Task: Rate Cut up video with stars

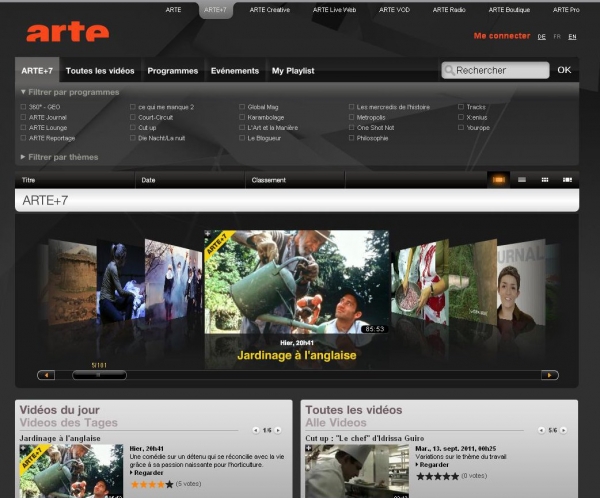Action: click(437, 476)
